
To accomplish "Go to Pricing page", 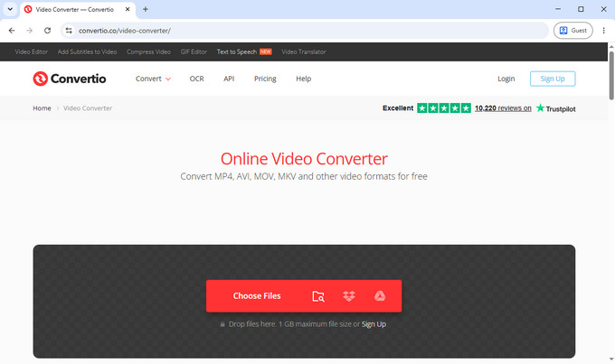I will (x=265, y=79).
